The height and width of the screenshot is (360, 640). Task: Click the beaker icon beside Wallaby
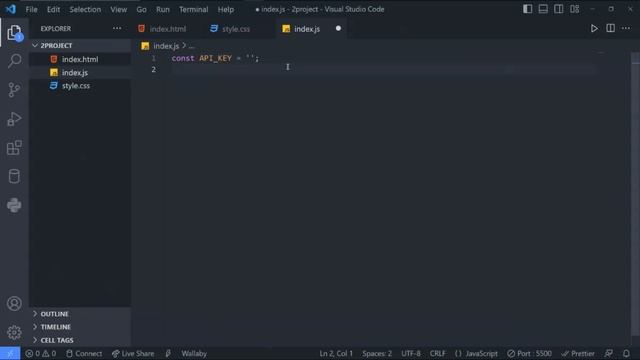point(168,353)
